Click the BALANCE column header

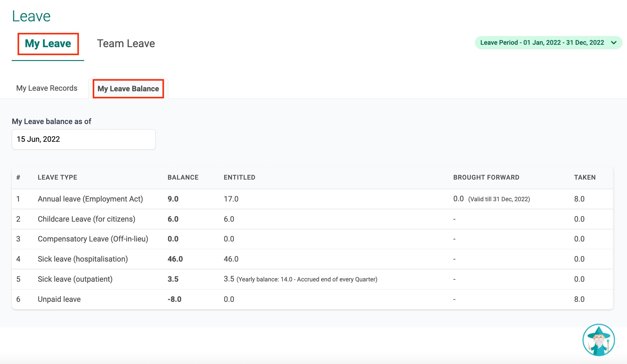183,177
